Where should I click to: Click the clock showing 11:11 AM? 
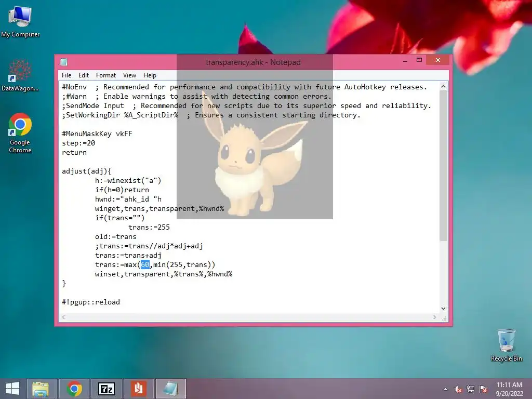509,385
